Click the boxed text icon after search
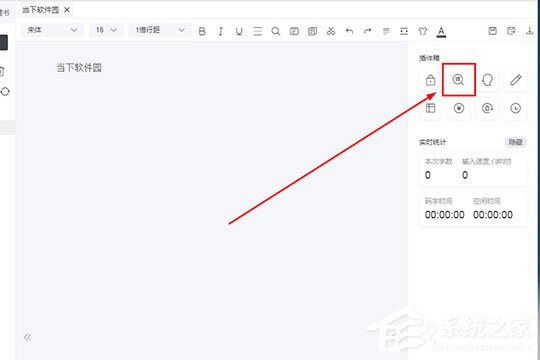The image size is (540, 360). [x=294, y=31]
